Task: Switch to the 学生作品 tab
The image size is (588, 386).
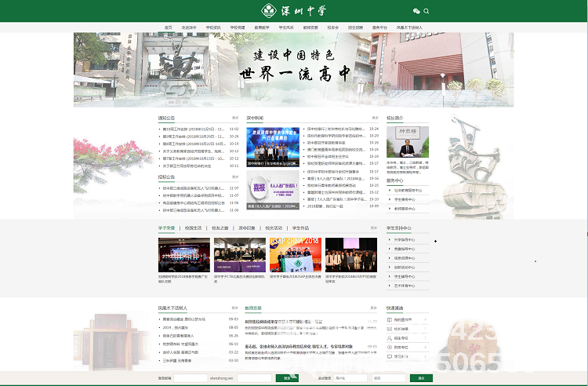Action: (300, 228)
